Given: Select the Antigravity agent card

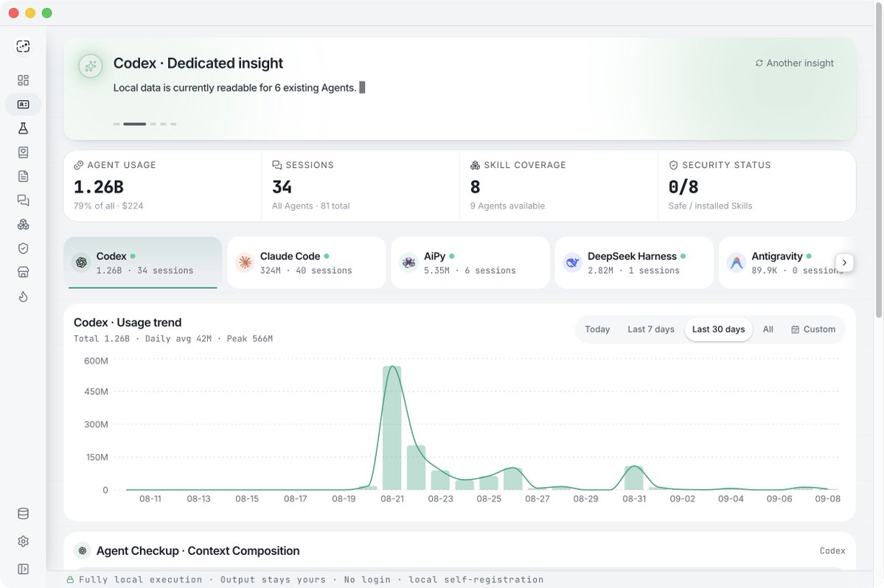Looking at the screenshot, I should point(787,262).
